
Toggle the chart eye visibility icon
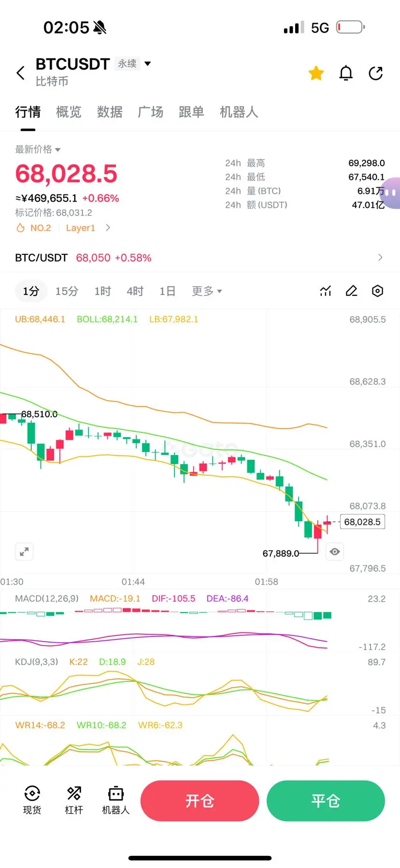coord(335,552)
